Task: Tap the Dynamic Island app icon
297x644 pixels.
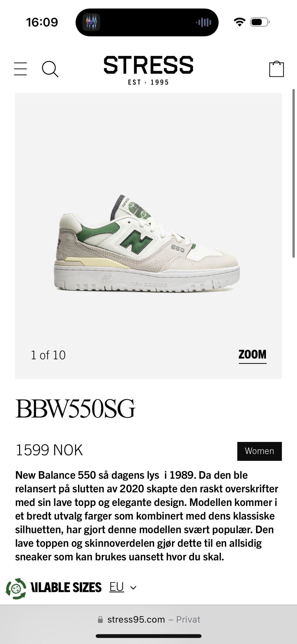Action: point(91,22)
